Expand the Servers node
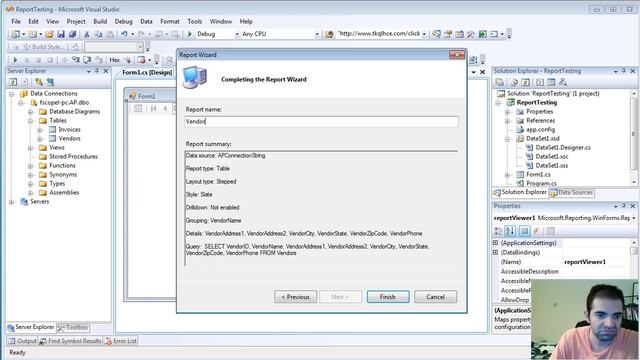 coord(11,202)
